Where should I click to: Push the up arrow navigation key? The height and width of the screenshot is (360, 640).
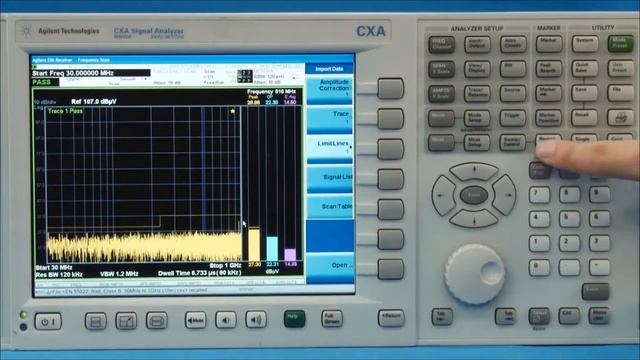(x=474, y=171)
